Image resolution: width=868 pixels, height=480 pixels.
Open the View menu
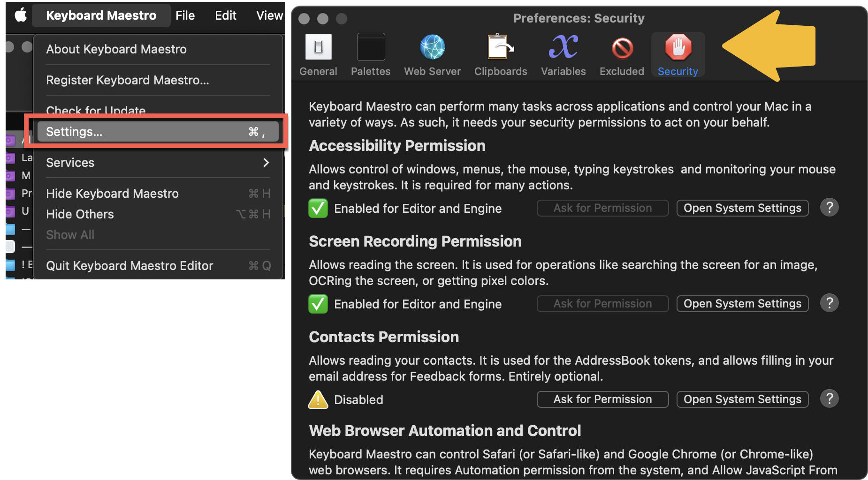click(x=269, y=15)
